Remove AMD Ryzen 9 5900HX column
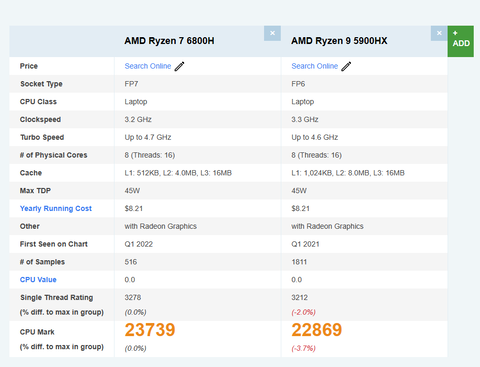Viewport: 480px width, 367px height. coord(439,33)
